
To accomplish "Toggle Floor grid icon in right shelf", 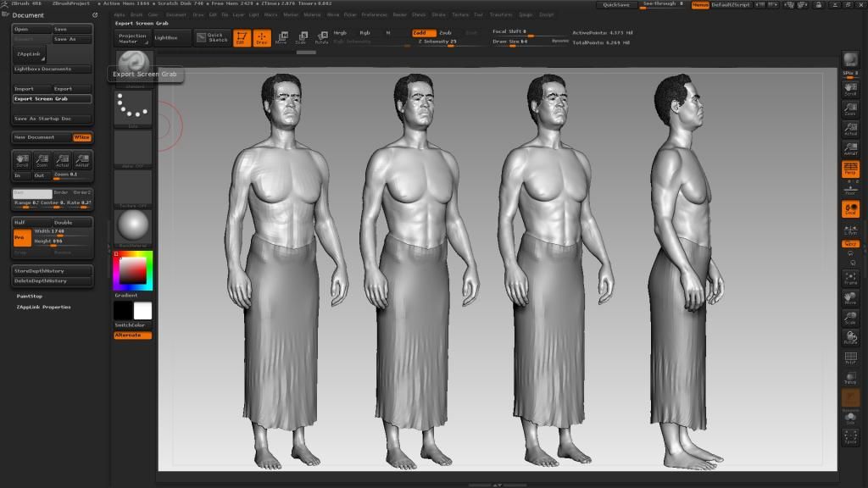I will [850, 189].
